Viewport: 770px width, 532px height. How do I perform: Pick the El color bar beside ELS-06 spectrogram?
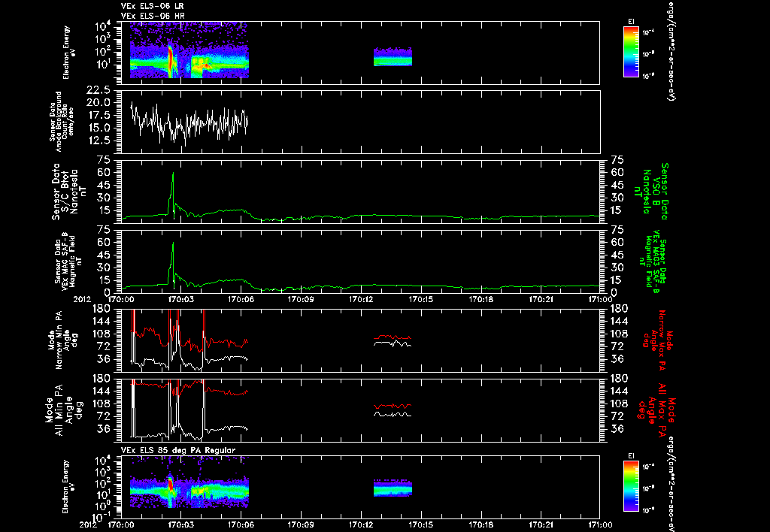631,52
